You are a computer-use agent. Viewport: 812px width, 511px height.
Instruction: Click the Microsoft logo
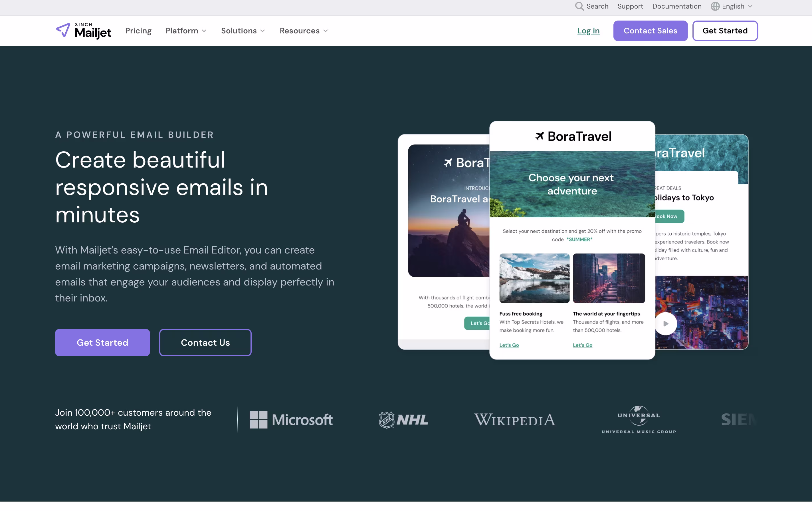click(291, 420)
